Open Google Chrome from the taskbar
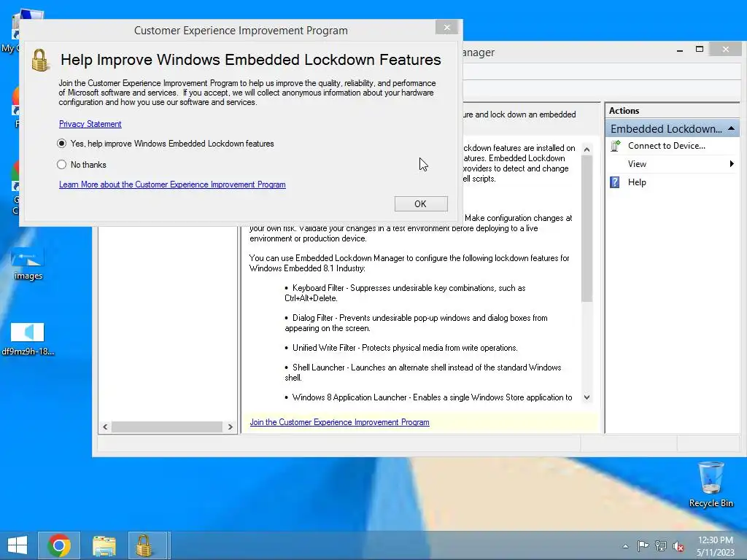 pyautogui.click(x=59, y=545)
